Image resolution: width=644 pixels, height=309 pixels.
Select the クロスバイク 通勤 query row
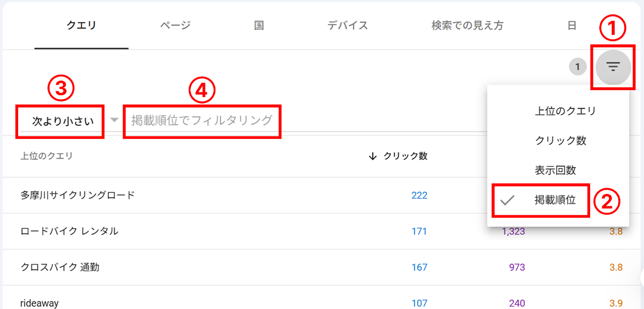tap(60, 267)
